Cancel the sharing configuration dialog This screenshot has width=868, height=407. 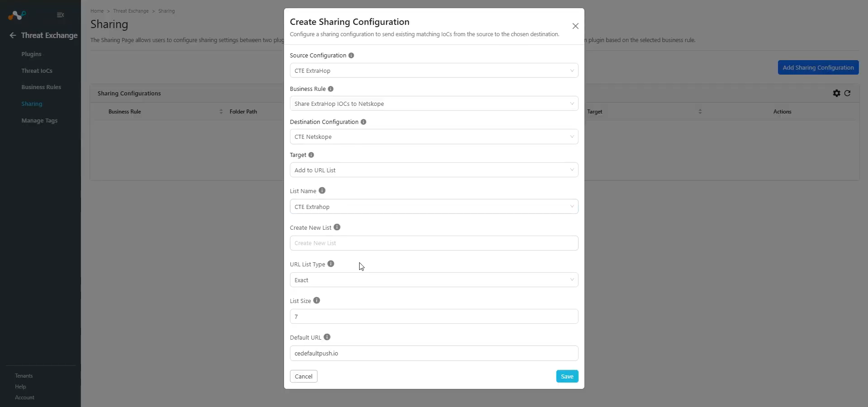[304, 376]
